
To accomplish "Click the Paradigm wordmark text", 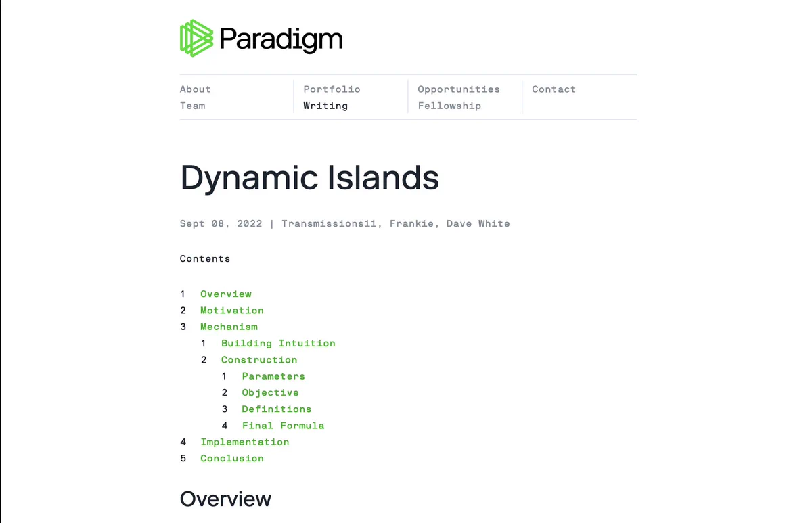I will [x=281, y=39].
